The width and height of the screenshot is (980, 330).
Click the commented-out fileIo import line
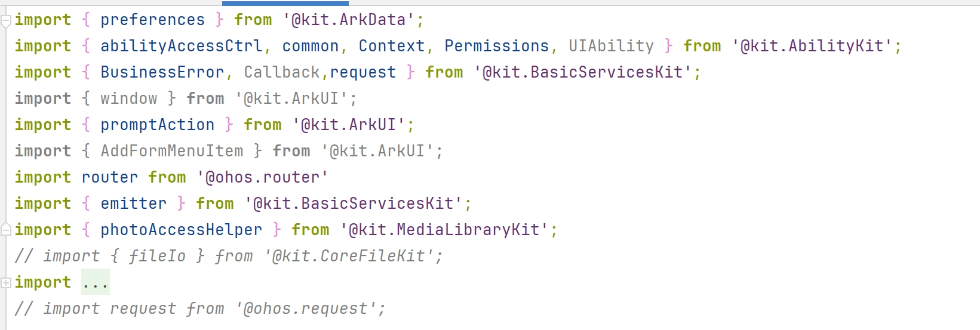coord(229,256)
